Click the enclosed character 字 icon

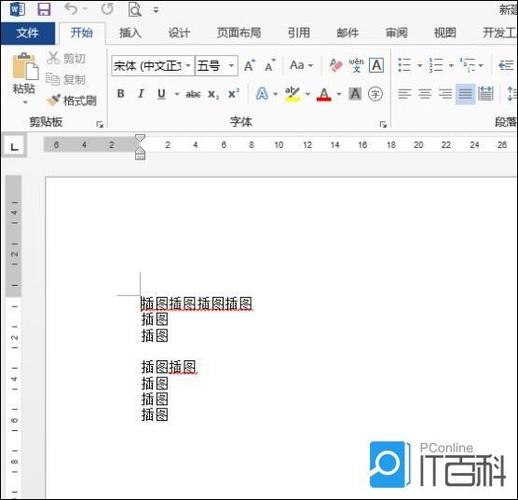[x=375, y=94]
